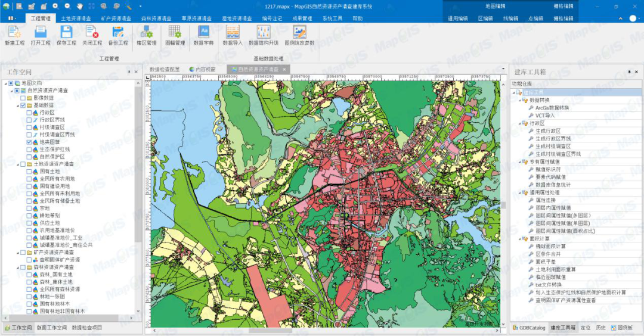Click the 关闭工程 (close project) icon

tap(92, 32)
